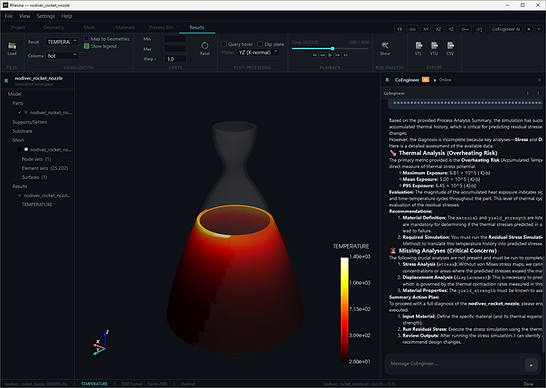Screen dimensions: 546x388
Task: Jump to the last playback frame
Action: pyautogui.click(x=345, y=55)
